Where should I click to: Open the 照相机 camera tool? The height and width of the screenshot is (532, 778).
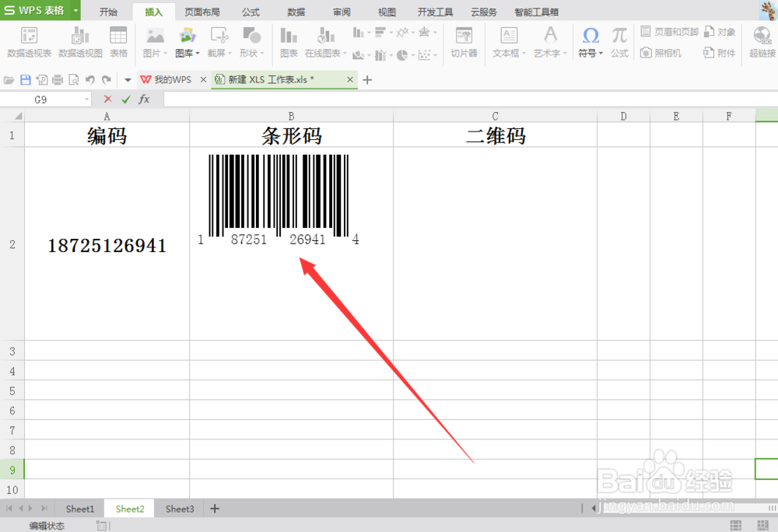point(661,53)
